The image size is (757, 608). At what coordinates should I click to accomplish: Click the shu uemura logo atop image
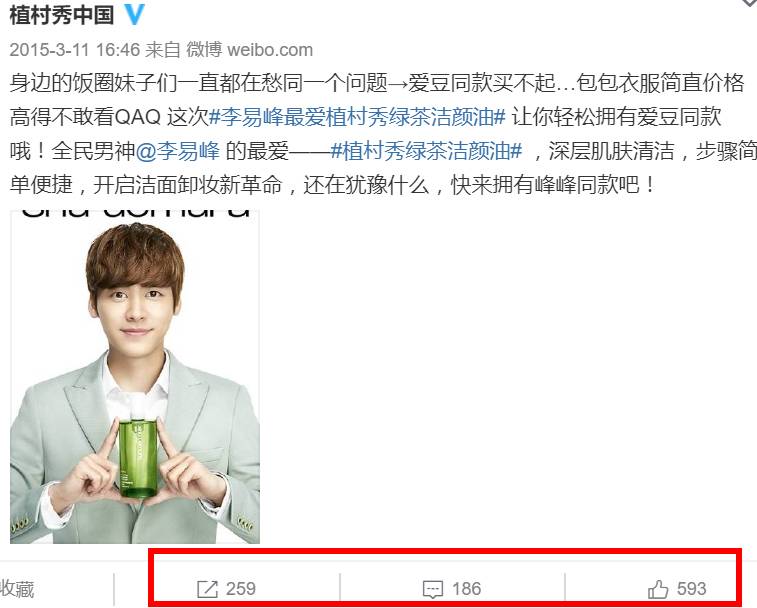[x=136, y=214]
